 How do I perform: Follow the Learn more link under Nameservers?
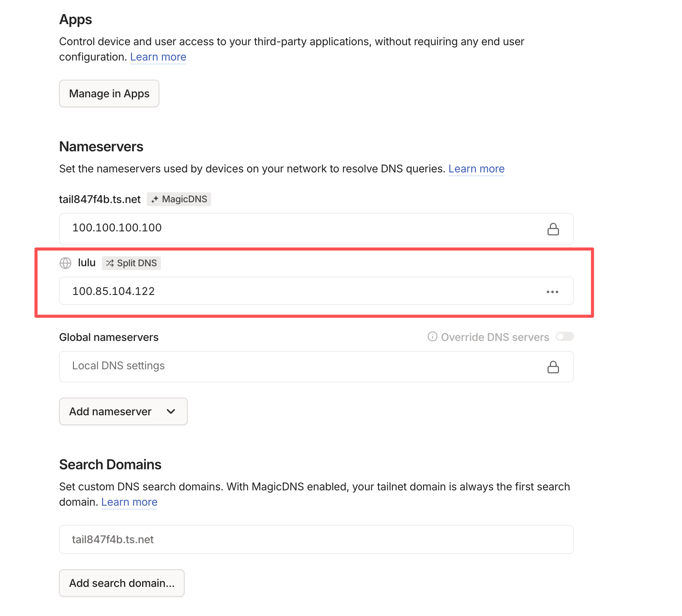pyautogui.click(x=476, y=169)
